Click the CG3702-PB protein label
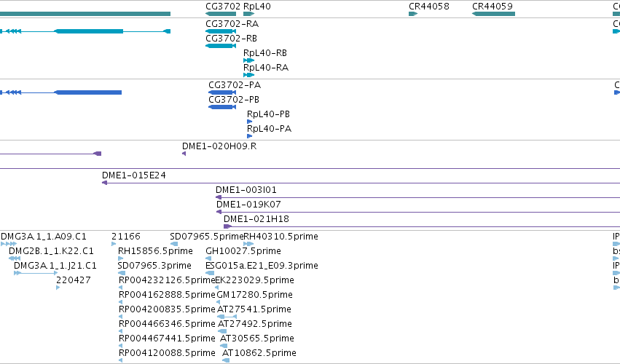Screen dimensions: 620x364 tap(234, 100)
